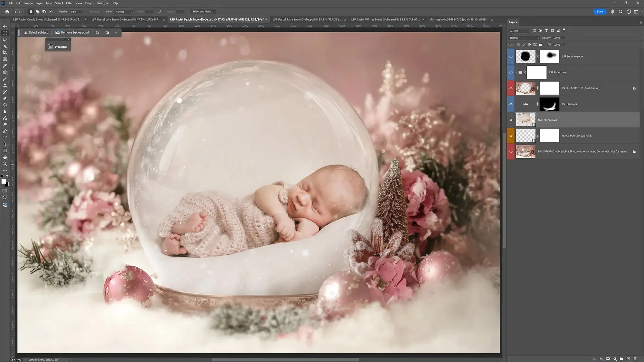Viewport: 644px width, 362px height.
Task: Click the Home icon in options bar
Action: coord(7,12)
